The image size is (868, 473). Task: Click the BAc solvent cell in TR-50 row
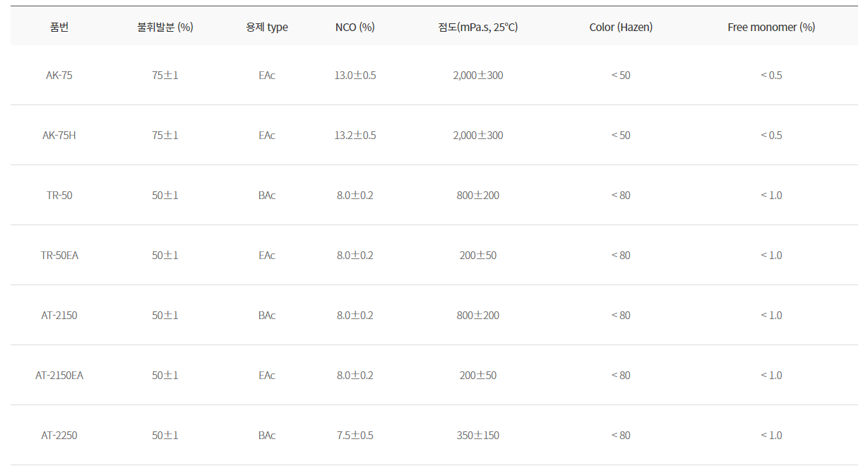click(x=266, y=196)
